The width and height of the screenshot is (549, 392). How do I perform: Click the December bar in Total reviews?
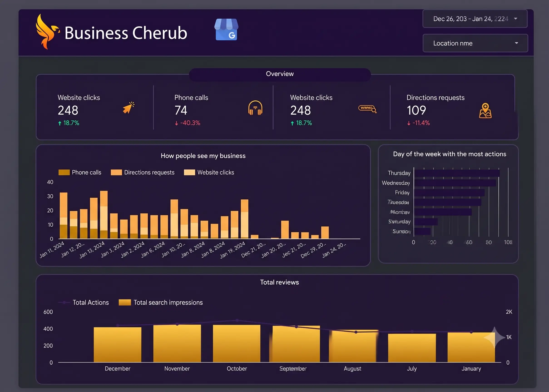(117, 345)
